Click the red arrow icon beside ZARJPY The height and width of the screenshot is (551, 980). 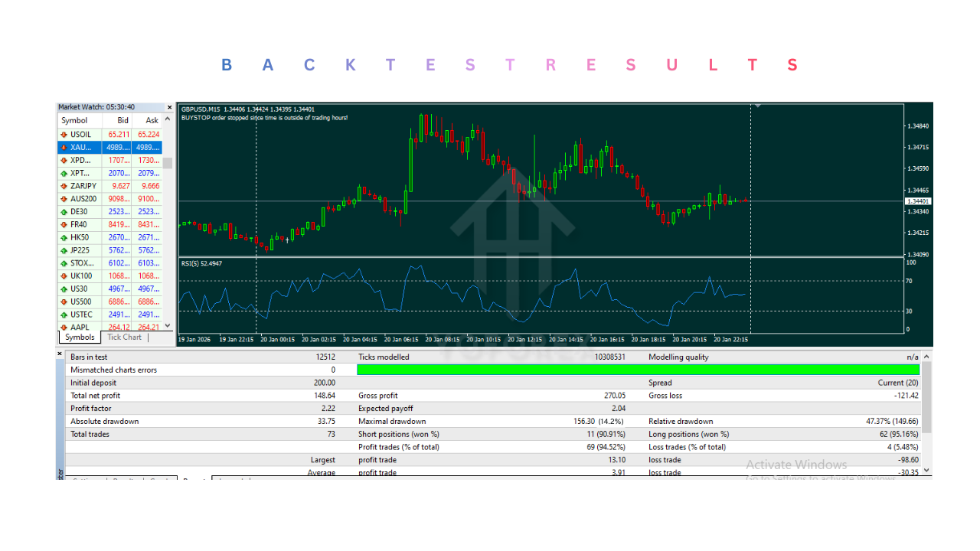[x=62, y=185]
